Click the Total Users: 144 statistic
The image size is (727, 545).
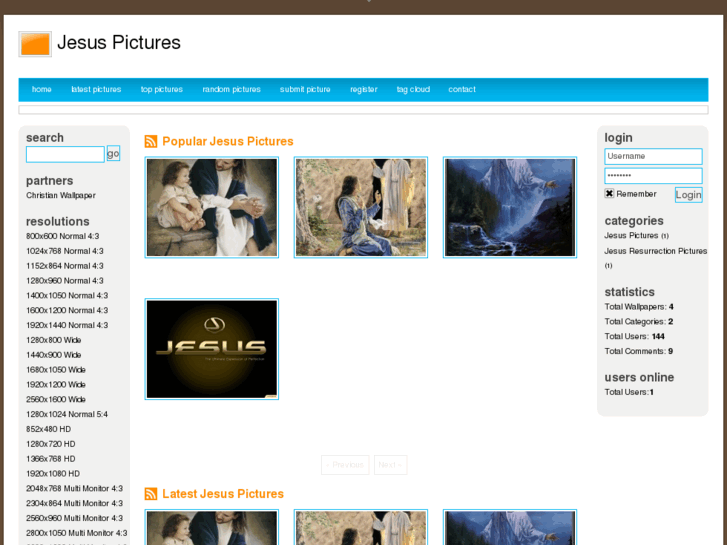(635, 336)
